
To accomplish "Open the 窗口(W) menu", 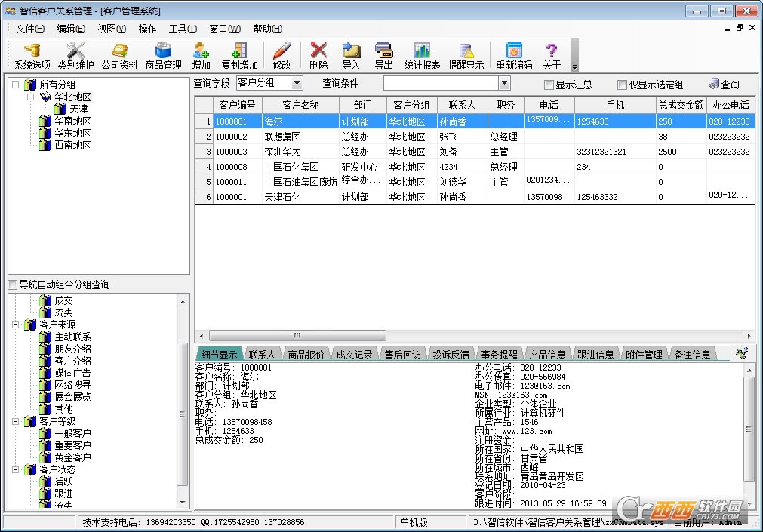I will [225, 29].
